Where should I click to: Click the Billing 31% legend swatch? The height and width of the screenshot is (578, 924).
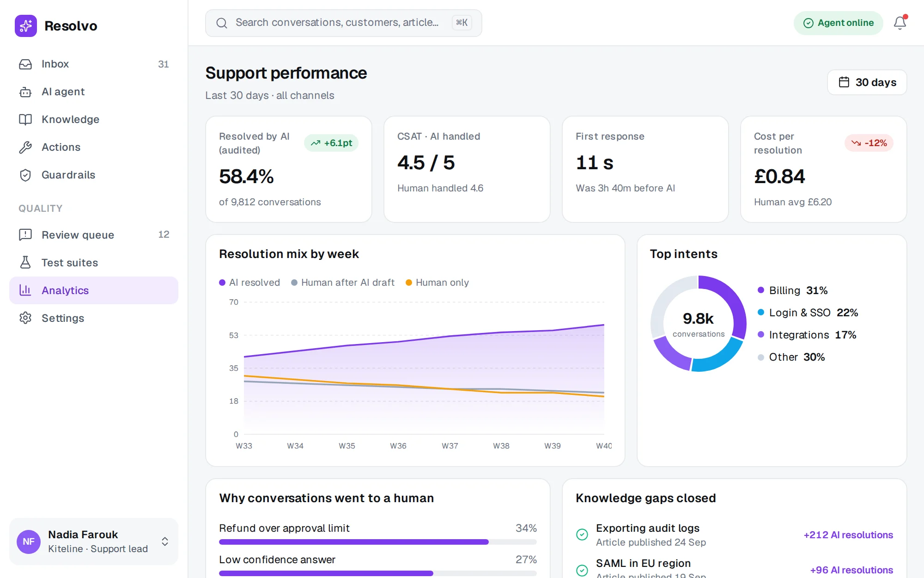[761, 290]
